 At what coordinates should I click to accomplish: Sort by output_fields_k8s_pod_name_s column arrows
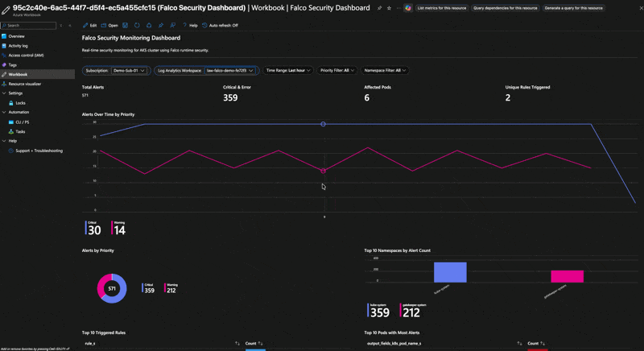tap(519, 344)
